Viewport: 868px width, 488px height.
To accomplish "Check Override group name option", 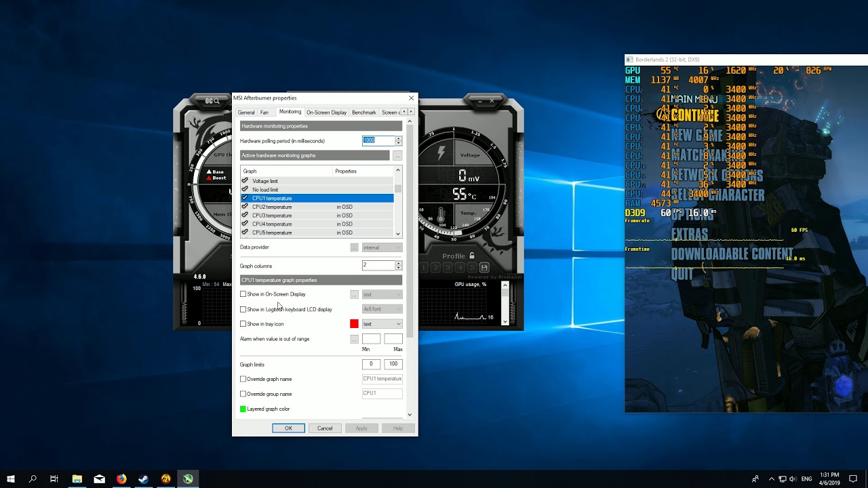I will pyautogui.click(x=243, y=394).
